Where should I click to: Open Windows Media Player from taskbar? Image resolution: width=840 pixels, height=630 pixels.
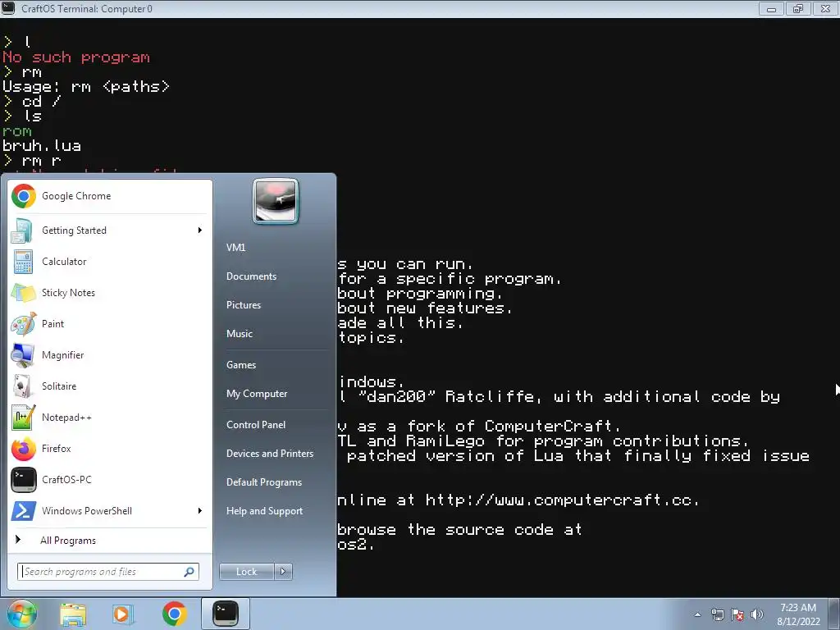pos(123,614)
